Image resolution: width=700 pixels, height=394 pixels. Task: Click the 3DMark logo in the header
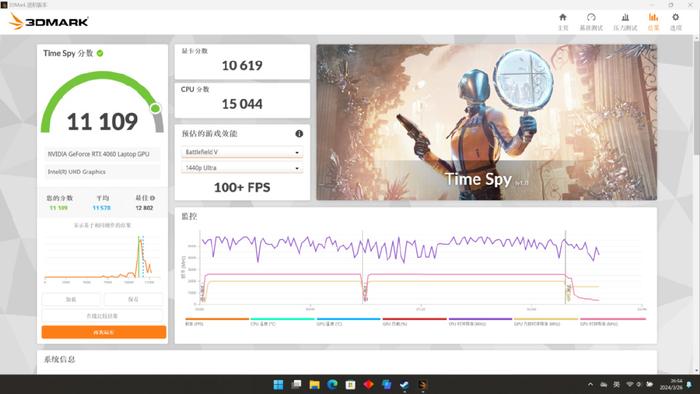coord(48,21)
